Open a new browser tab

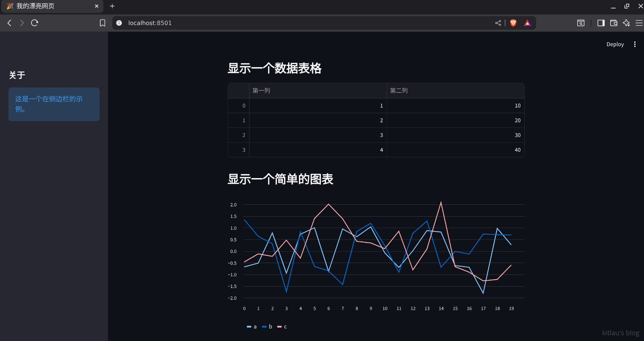(112, 6)
